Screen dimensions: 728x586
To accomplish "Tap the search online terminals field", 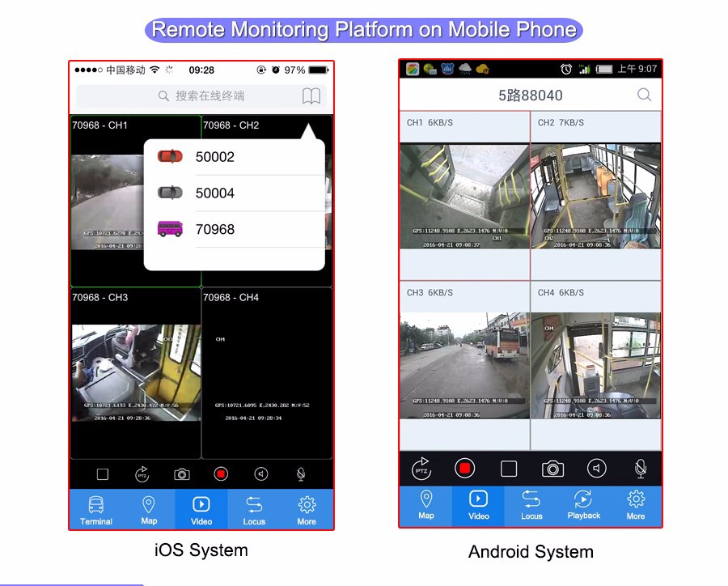I will coord(201,96).
